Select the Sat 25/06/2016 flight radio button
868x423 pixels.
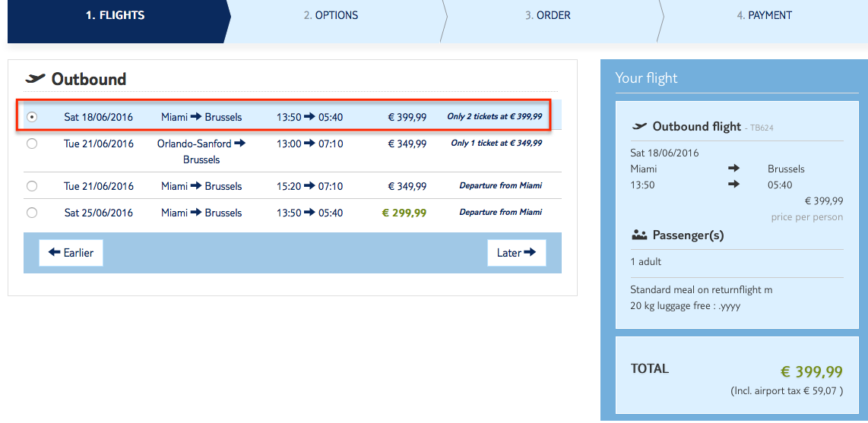click(32, 213)
